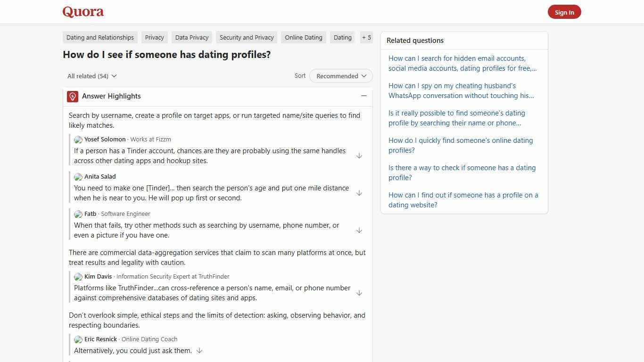Screen dimensions: 644x362
Task: Open the cheating husband WhatsApp related question
Action: coord(461,90)
